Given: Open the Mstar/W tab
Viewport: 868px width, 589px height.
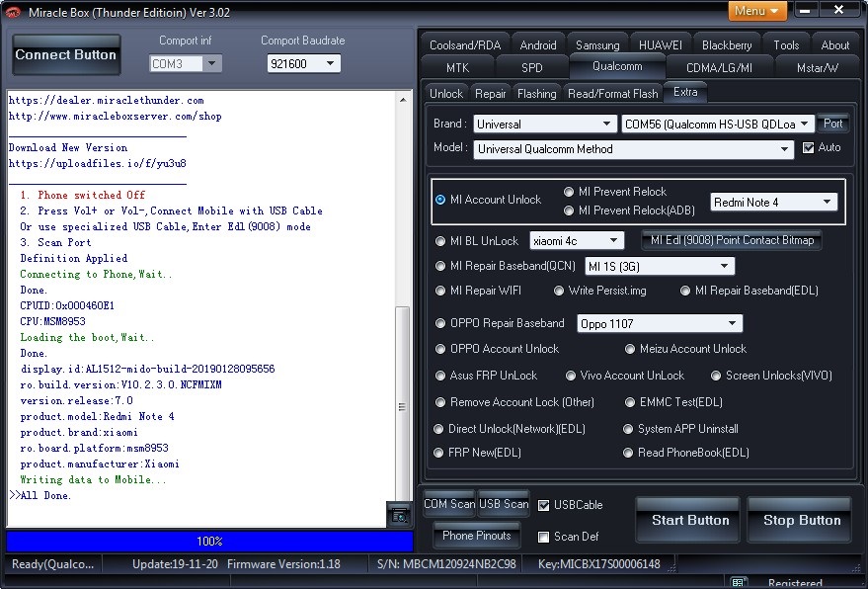Looking at the screenshot, I should pos(817,68).
